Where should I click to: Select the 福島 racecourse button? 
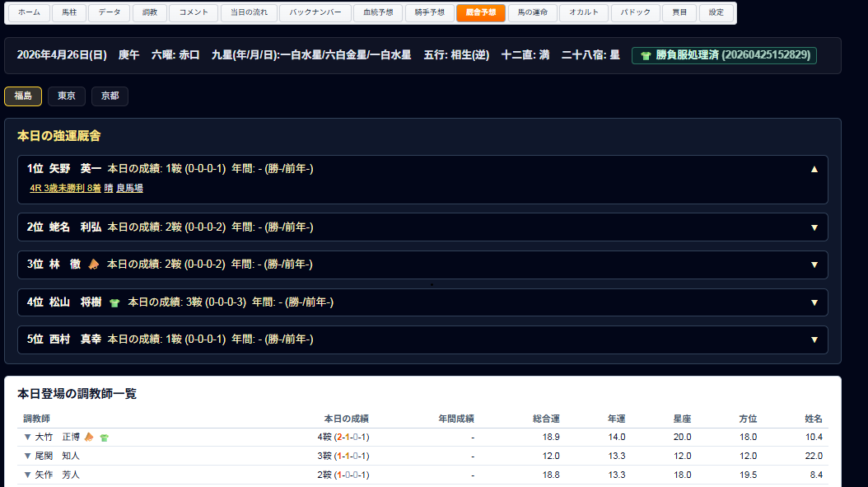pyautogui.click(x=23, y=96)
